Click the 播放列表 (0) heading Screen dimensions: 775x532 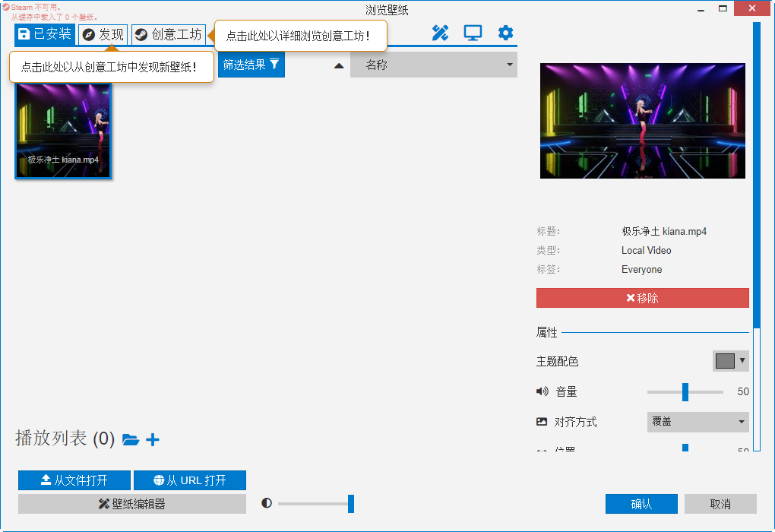(x=65, y=439)
